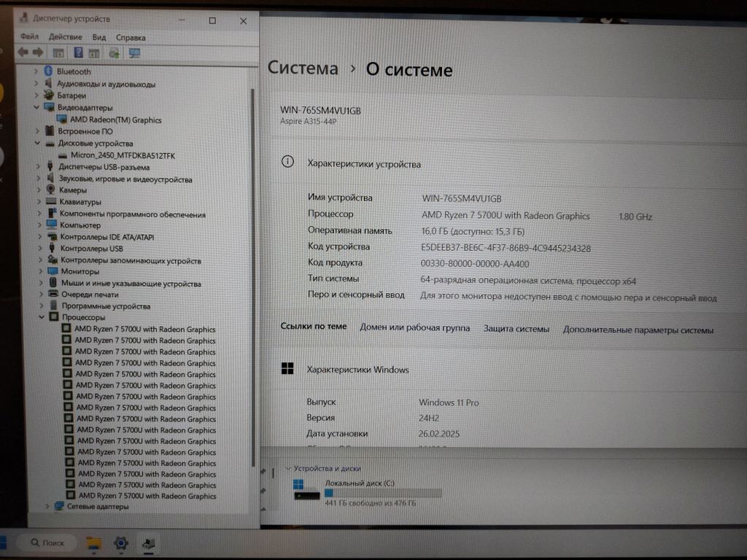The width and height of the screenshot is (747, 560).
Task: Click the Help question-mark toolbar icon
Action: [79, 52]
